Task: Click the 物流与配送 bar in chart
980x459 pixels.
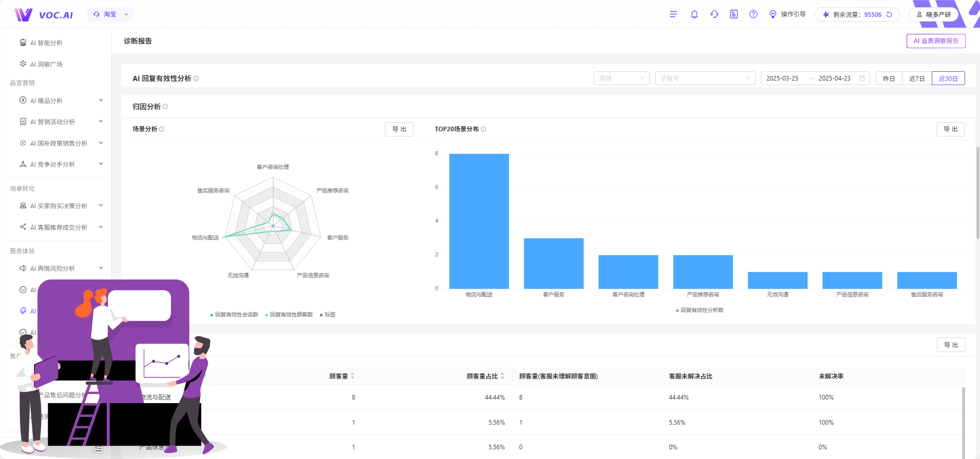Action: [479, 221]
